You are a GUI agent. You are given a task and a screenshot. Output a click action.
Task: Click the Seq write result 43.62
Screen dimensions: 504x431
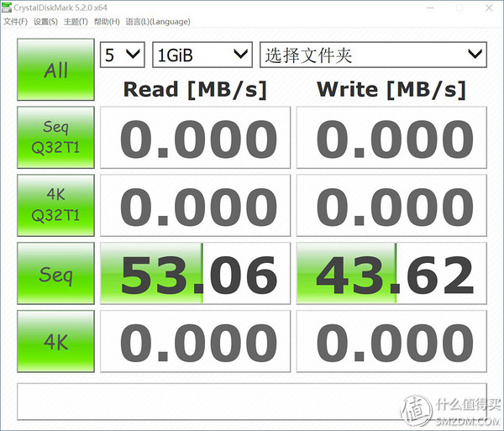coord(391,273)
